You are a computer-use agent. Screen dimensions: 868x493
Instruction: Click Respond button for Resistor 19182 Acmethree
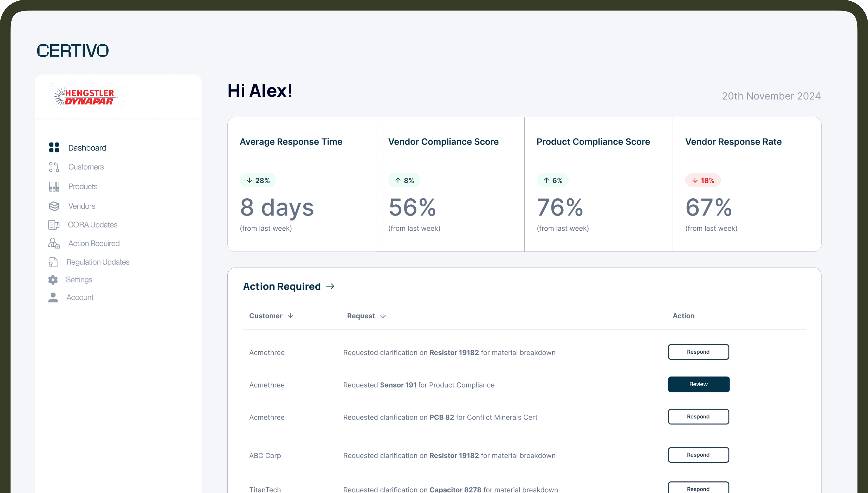pyautogui.click(x=698, y=352)
